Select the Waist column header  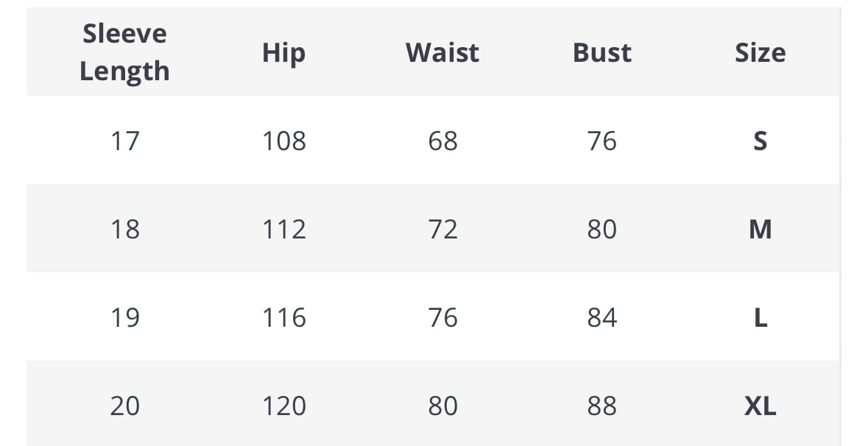point(442,52)
